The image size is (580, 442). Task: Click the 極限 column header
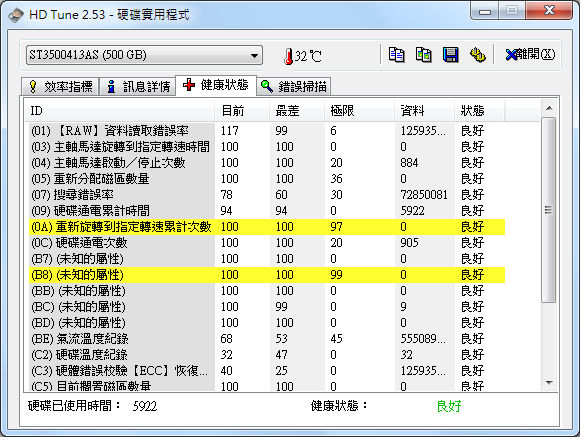pos(359,111)
